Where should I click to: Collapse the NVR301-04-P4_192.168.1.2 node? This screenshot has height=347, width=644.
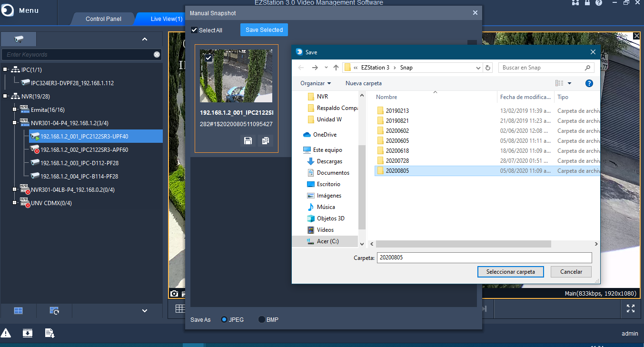15,123
